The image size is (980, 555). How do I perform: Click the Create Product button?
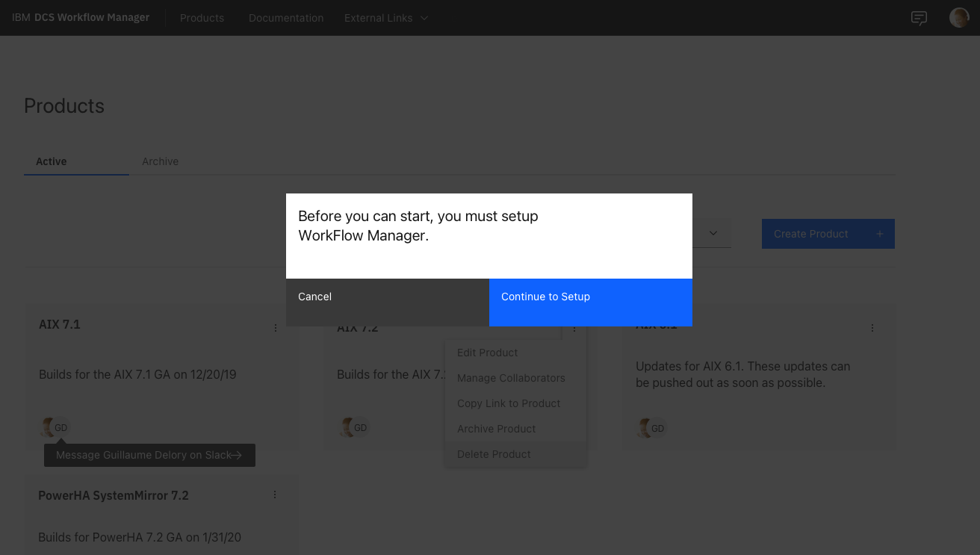pos(828,234)
